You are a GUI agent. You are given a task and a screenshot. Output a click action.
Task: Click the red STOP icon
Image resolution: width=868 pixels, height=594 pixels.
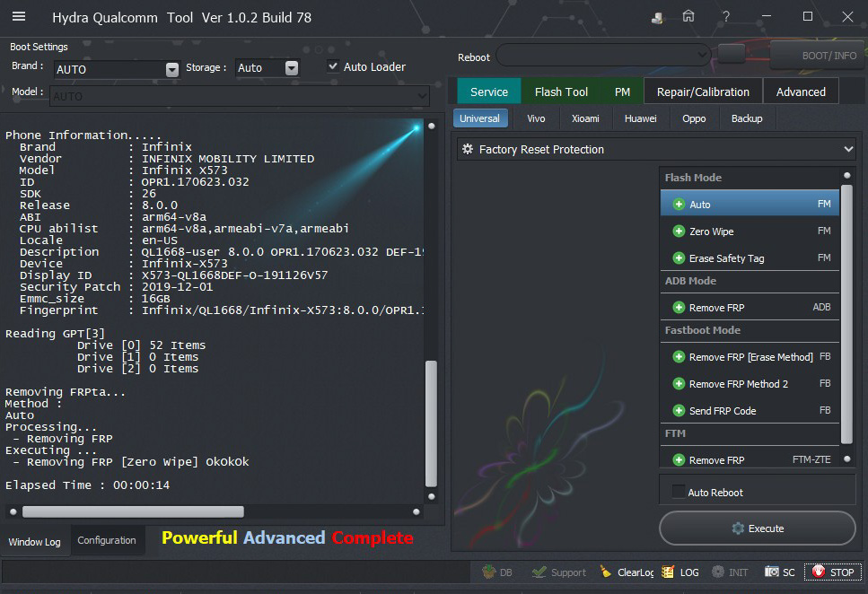coord(818,572)
